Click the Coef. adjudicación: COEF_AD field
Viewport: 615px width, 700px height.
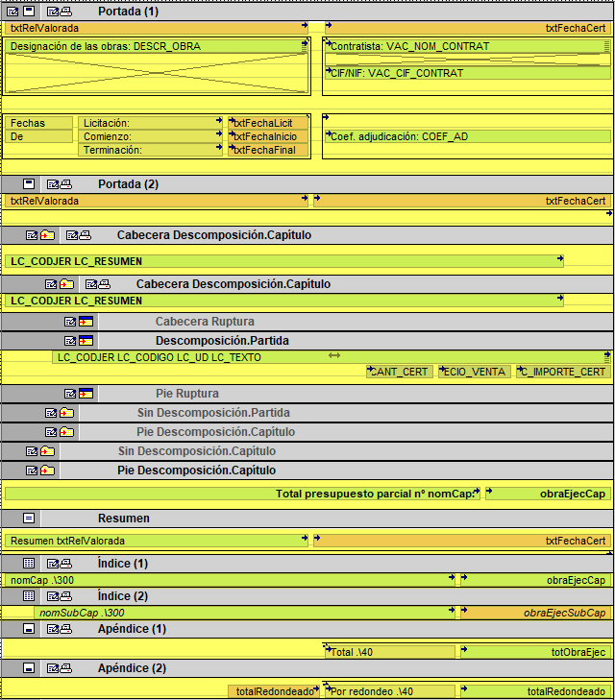point(468,136)
